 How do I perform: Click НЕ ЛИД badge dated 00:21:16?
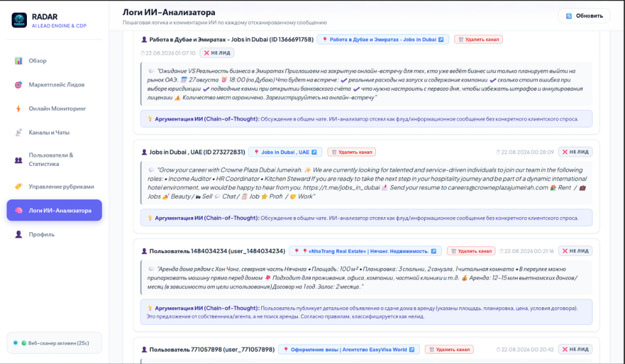[x=575, y=251]
